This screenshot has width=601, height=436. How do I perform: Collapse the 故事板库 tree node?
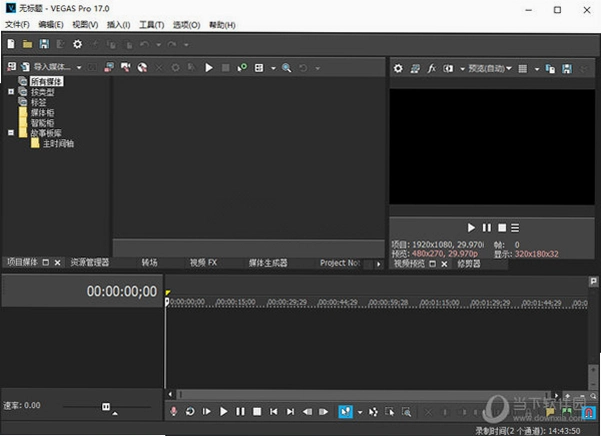point(11,133)
